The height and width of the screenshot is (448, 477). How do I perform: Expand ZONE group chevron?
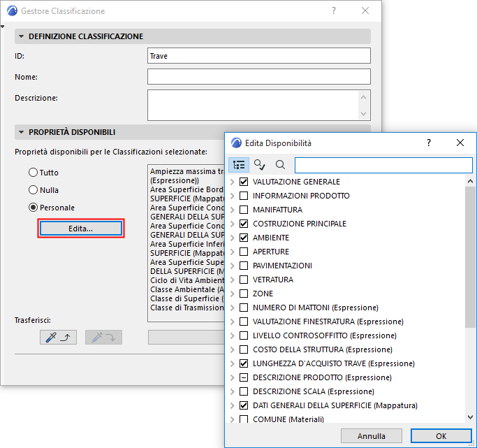tap(233, 294)
